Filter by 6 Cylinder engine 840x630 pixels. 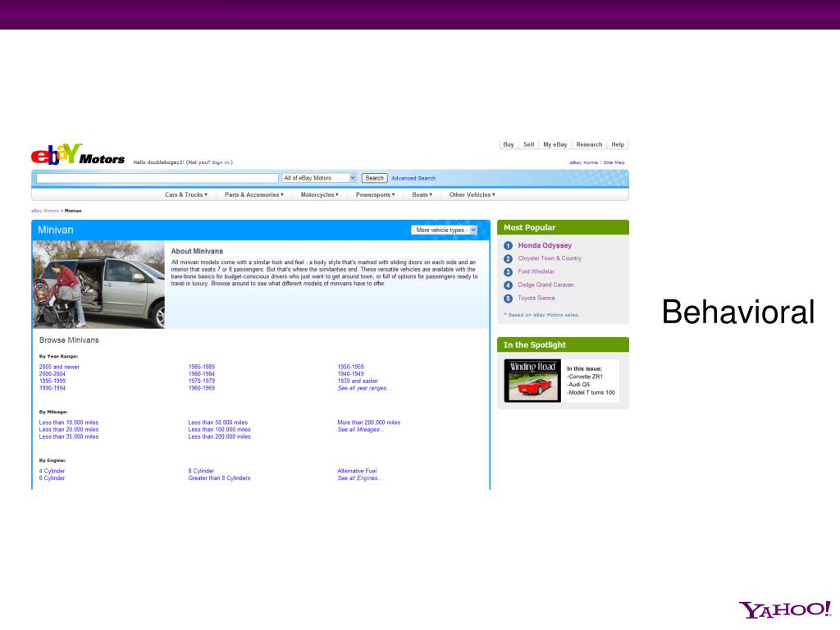coord(52,478)
